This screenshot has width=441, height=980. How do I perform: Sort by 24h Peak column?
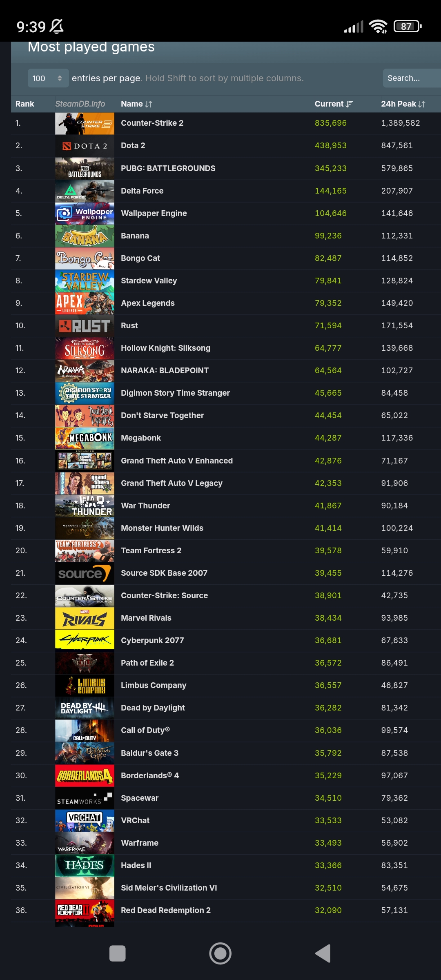pos(403,104)
